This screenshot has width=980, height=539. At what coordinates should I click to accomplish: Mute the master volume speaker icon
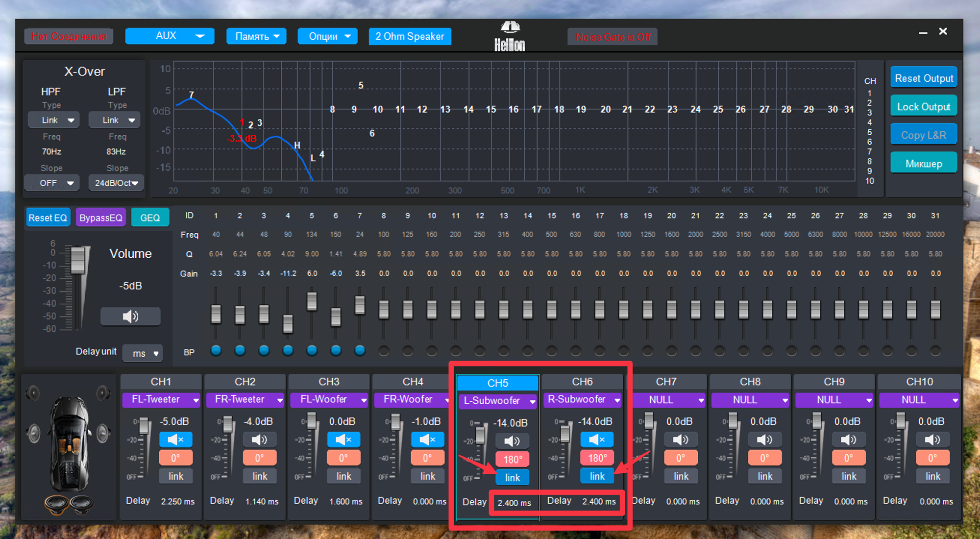(130, 317)
